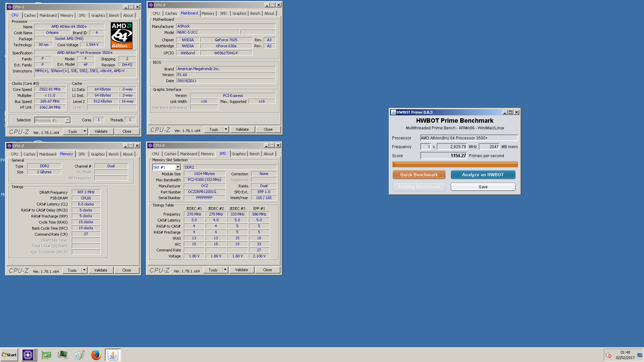Viewport: 644px width, 362px height.
Task: Click the FSB:DRAM value CPU/6
Action: coord(86,198)
